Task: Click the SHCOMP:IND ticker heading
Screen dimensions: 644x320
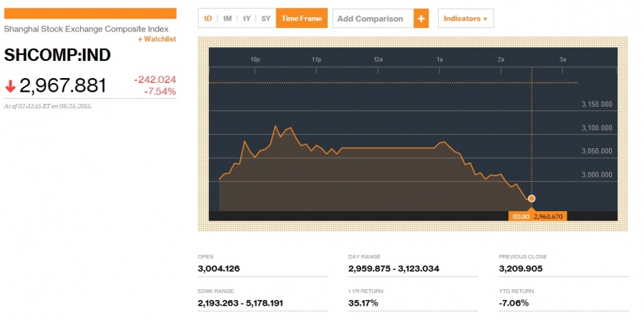Action: 57,55
